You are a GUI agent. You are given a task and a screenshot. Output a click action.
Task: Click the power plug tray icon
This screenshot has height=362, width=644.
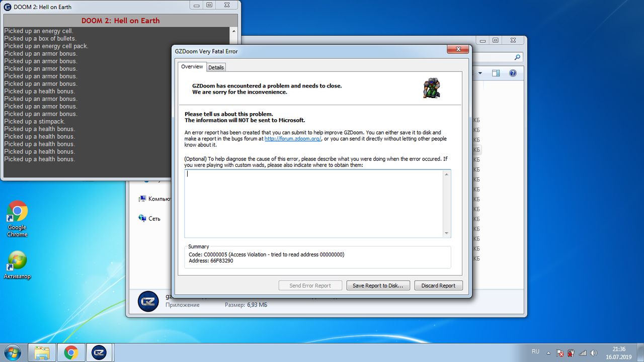coord(571,353)
